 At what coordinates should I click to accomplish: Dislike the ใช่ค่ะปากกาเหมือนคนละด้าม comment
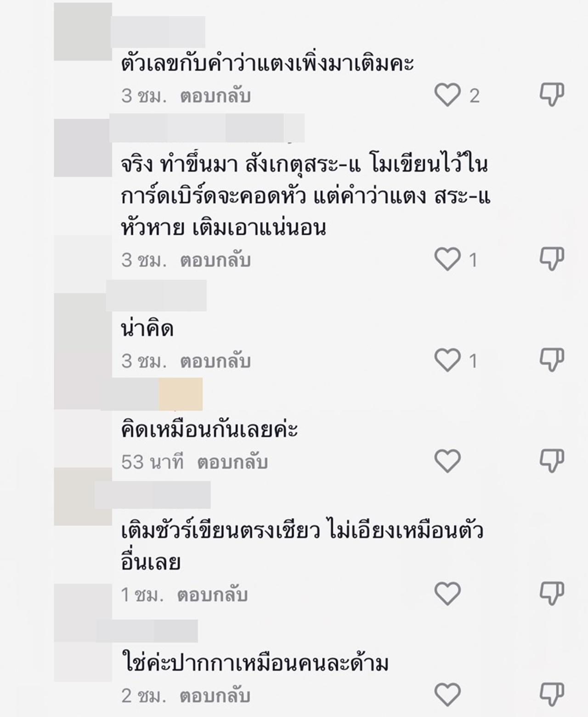pos(551,695)
